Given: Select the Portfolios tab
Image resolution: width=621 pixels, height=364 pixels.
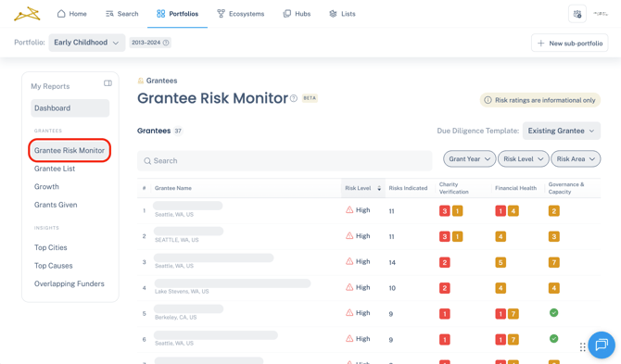Looking at the screenshot, I should coord(177,14).
